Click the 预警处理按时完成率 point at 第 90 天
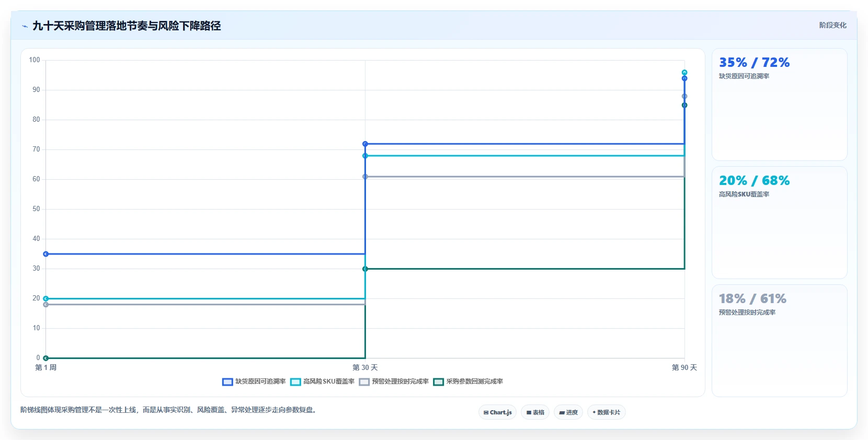Image resolution: width=868 pixels, height=440 pixels. click(684, 96)
